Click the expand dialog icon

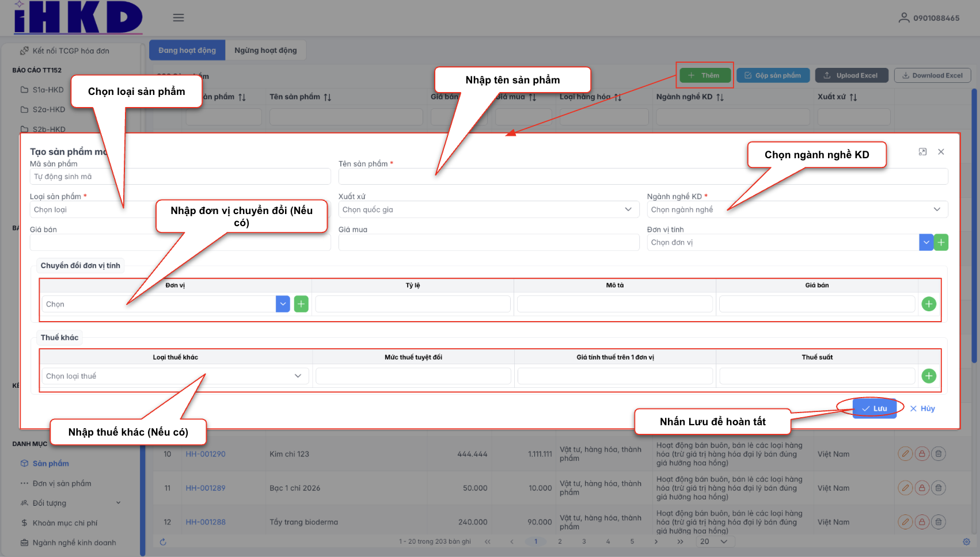point(922,152)
